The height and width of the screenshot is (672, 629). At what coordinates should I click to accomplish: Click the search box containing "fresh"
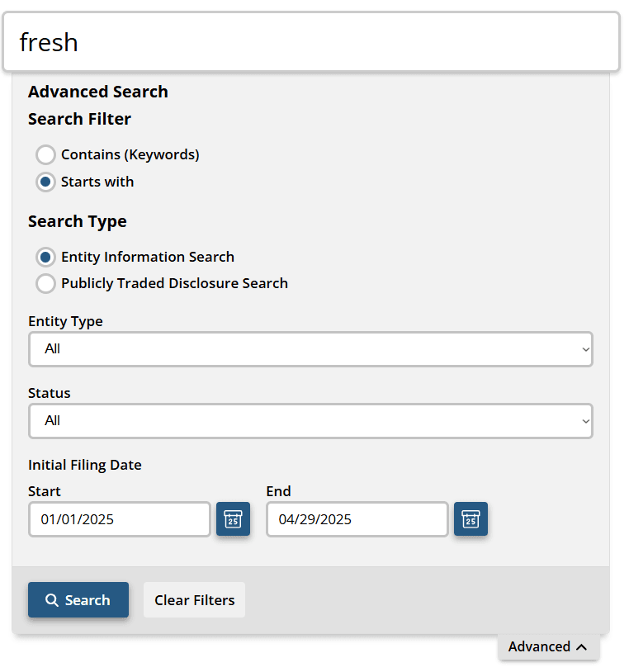click(310, 42)
